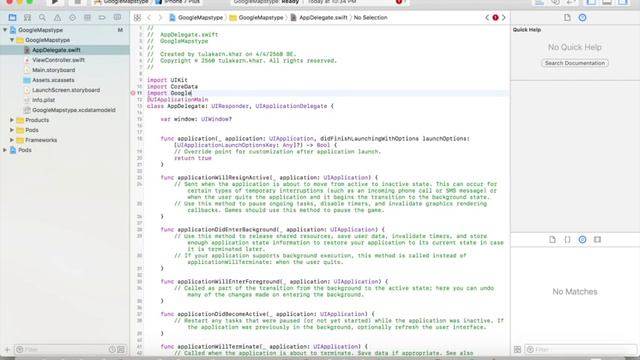
Task: Show the Media library
Action: coord(598,240)
